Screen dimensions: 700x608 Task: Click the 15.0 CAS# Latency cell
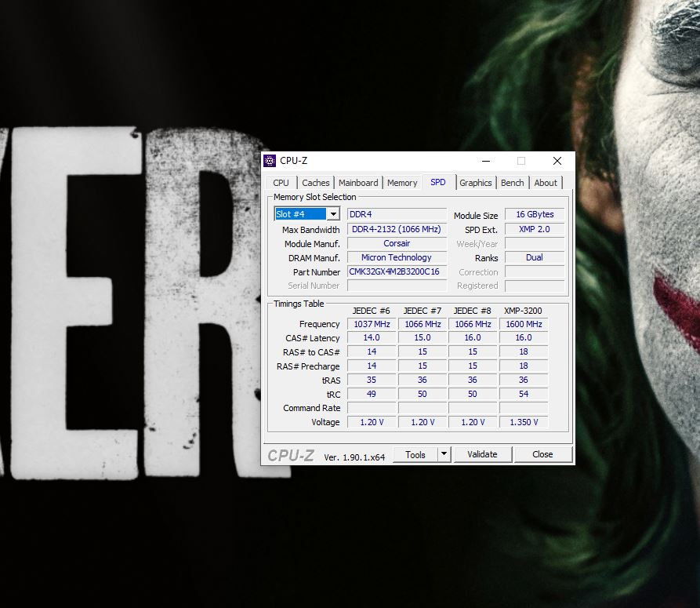click(423, 337)
